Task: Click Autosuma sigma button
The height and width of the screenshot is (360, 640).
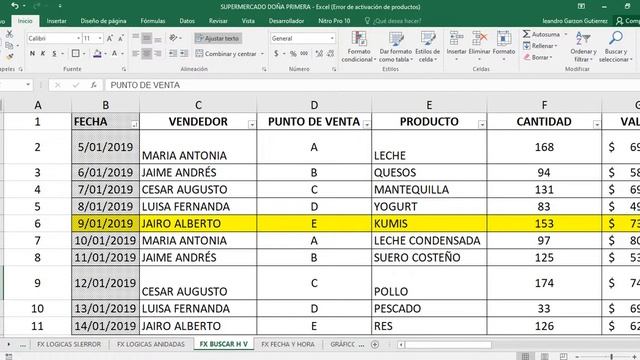Action: tap(541, 34)
